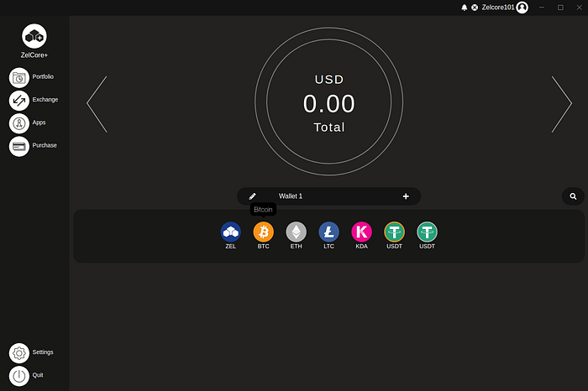Minimize the ZelCore window
The height and width of the screenshot is (391, 588).
[x=542, y=8]
